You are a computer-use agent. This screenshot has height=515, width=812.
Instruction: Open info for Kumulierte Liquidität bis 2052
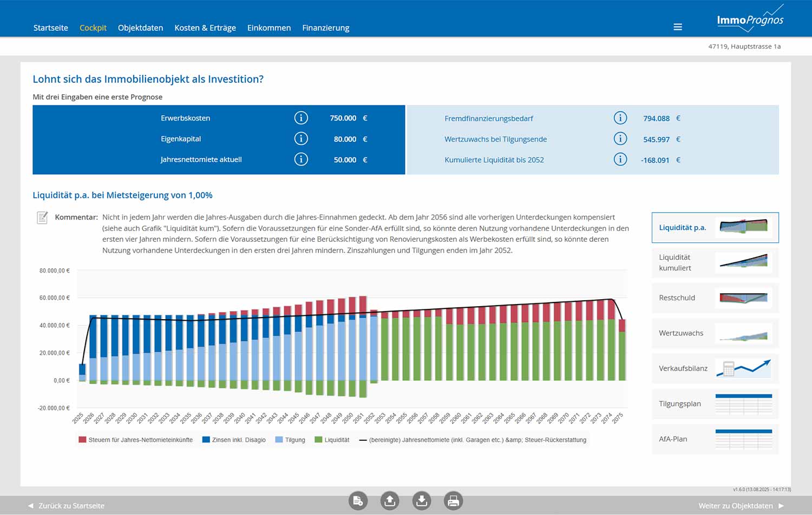[620, 160]
